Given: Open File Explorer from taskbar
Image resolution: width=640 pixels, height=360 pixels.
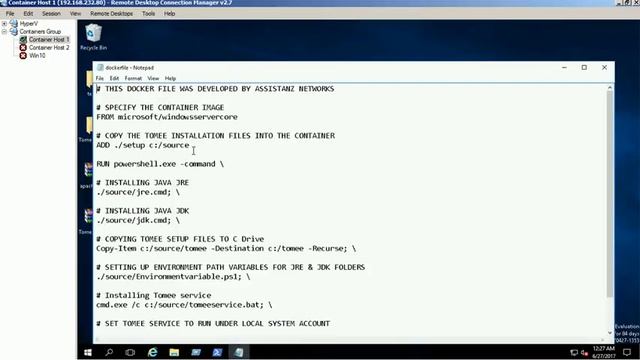Looking at the screenshot, I should click(x=174, y=352).
